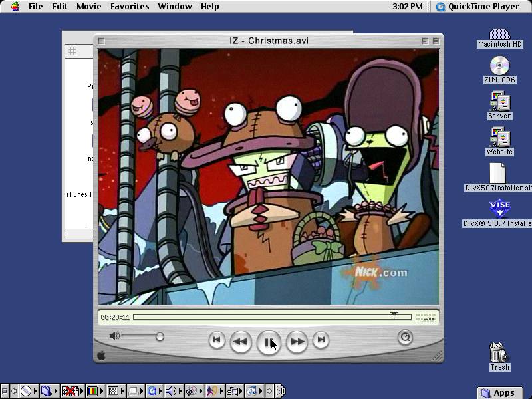Open the Movie menu

pyautogui.click(x=88, y=6)
